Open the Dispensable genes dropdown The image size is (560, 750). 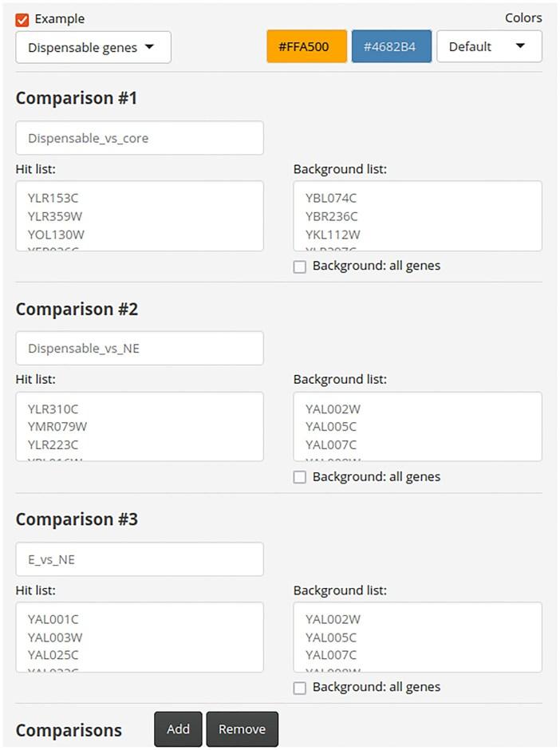(x=93, y=48)
